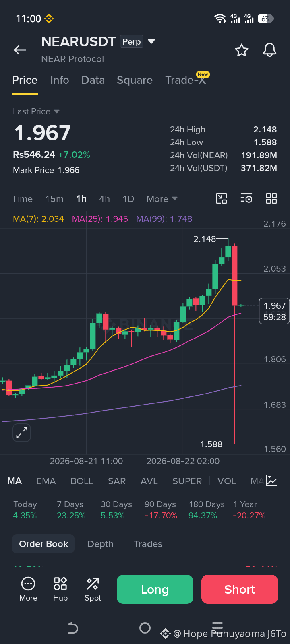Open the Last Price dropdown
Viewport: 290px width, 644px height.
pyautogui.click(x=36, y=111)
